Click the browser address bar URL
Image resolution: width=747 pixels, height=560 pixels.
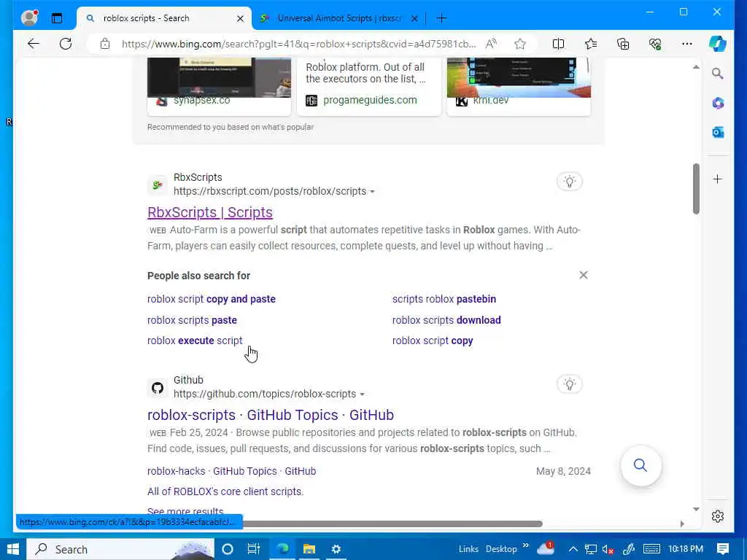pyautogui.click(x=298, y=44)
